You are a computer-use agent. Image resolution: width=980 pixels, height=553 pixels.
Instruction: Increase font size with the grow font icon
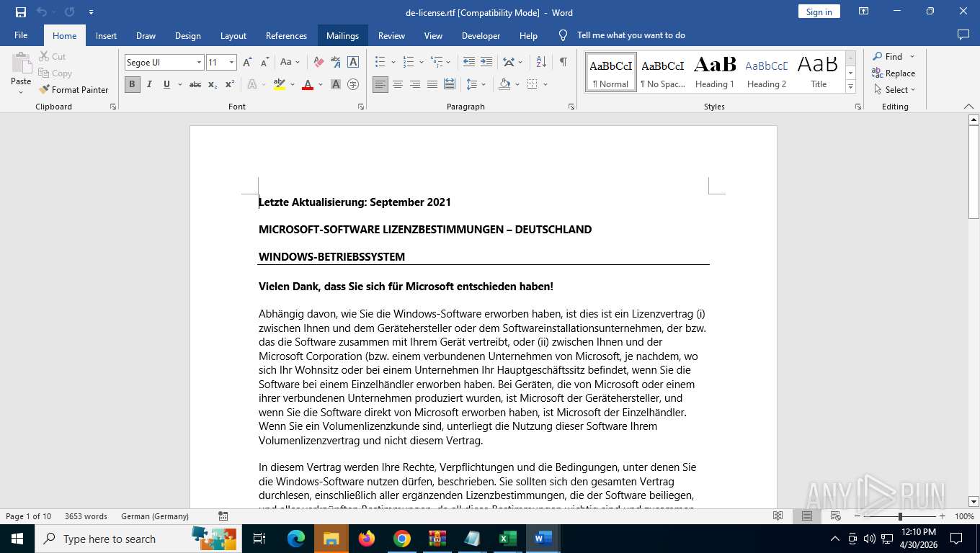click(x=248, y=63)
